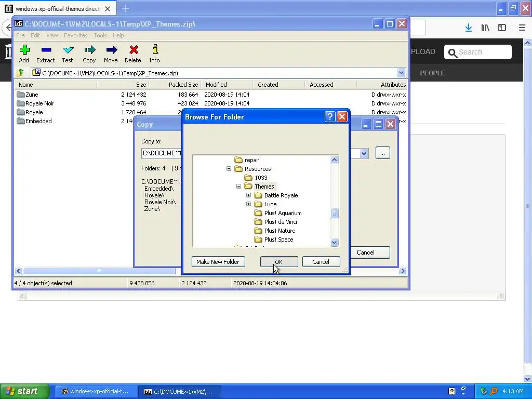Open the View menu
532x399 pixels.
point(52,35)
